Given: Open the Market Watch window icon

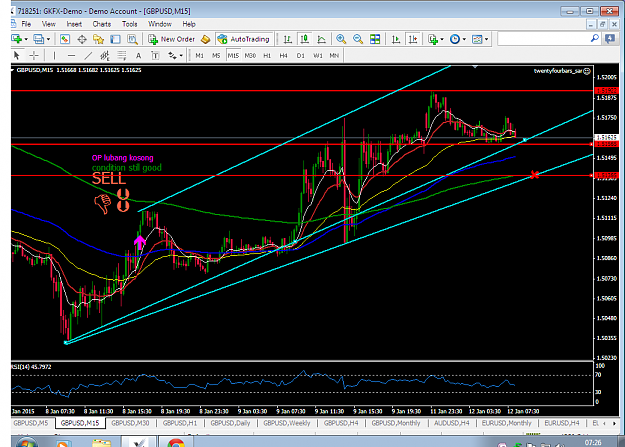Looking at the screenshot, I should 65,39.
